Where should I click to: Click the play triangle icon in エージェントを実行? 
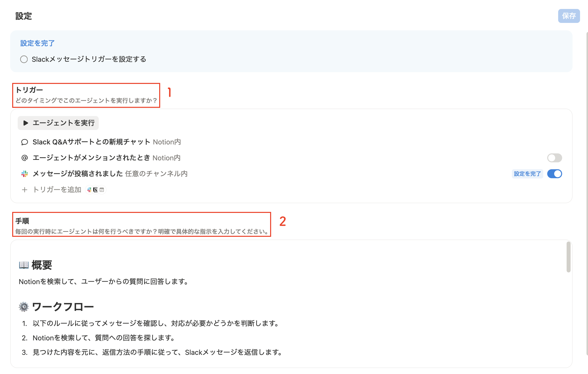(25, 123)
